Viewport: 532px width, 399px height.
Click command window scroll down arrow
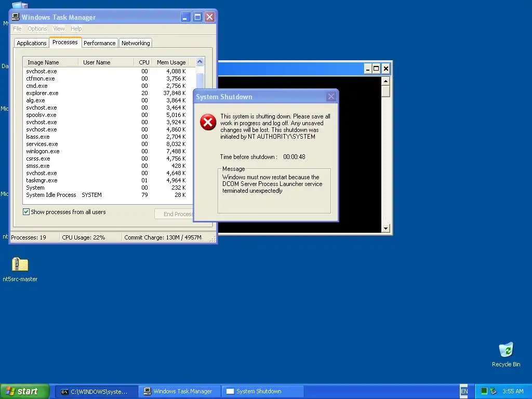click(385, 229)
